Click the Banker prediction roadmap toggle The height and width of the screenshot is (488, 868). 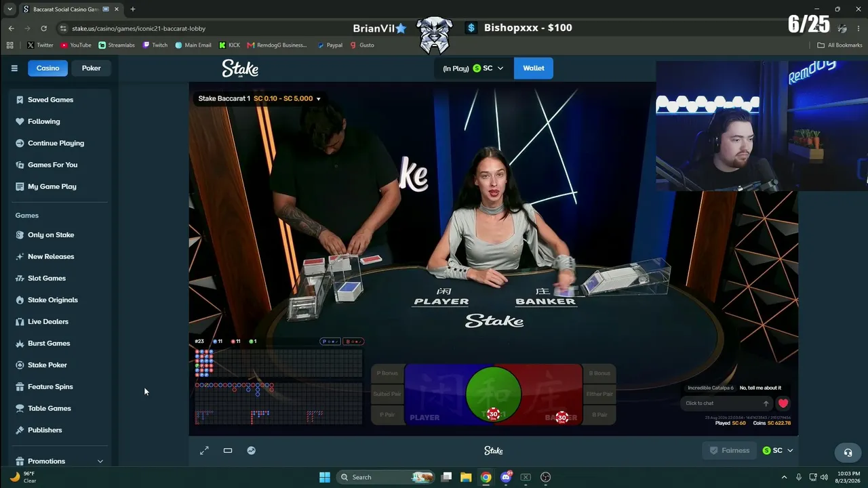coord(354,342)
